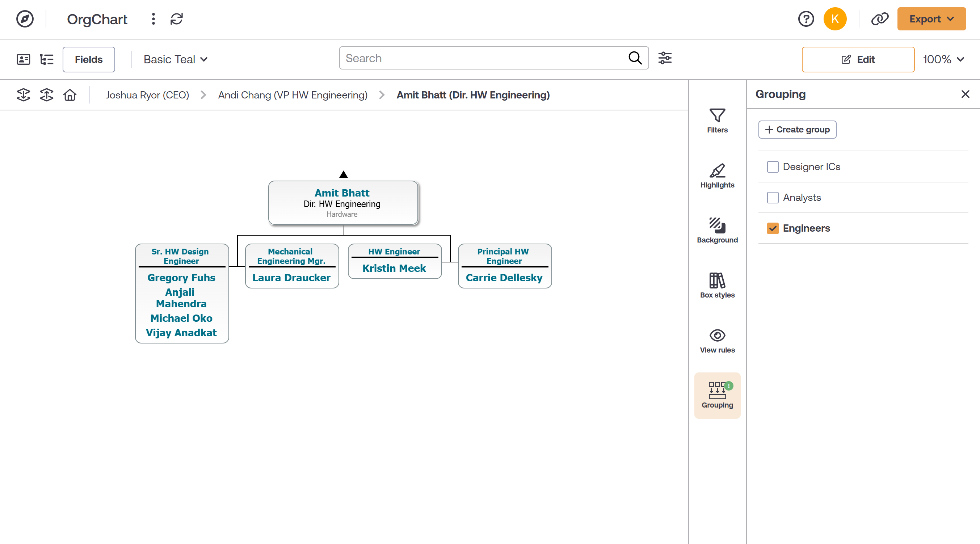Switch to card view mode
Screen dimensions: 980x544
coord(23,59)
